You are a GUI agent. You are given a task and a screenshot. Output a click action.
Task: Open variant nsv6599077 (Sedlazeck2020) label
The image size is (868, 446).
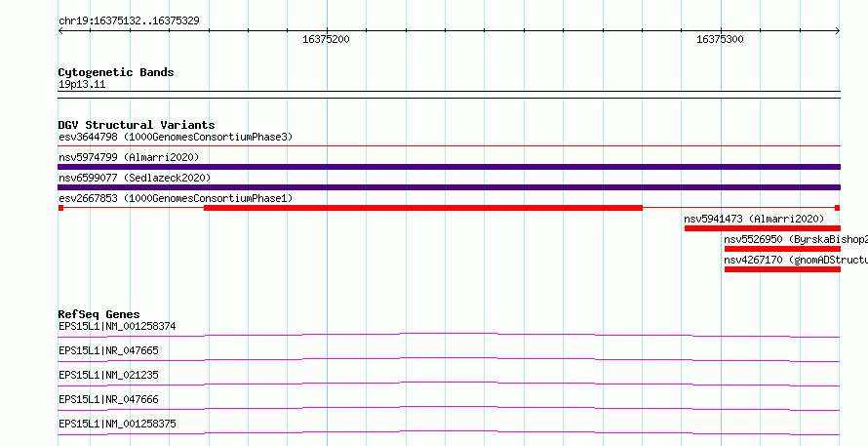pyautogui.click(x=135, y=178)
